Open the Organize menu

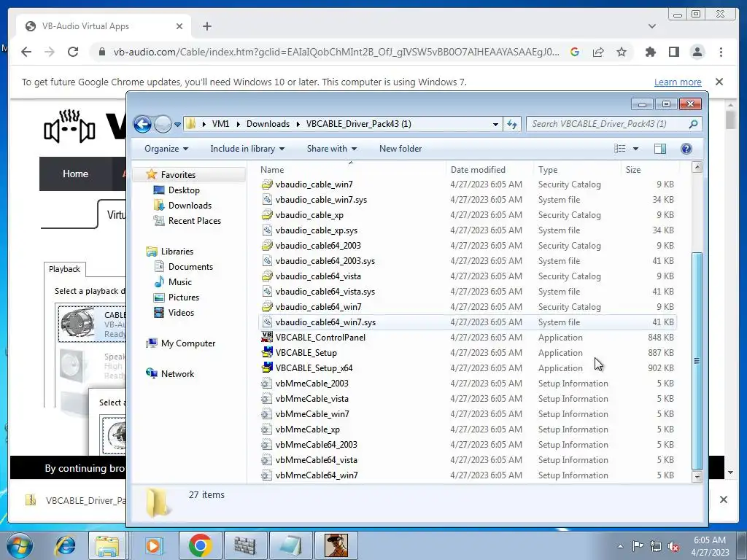click(166, 149)
